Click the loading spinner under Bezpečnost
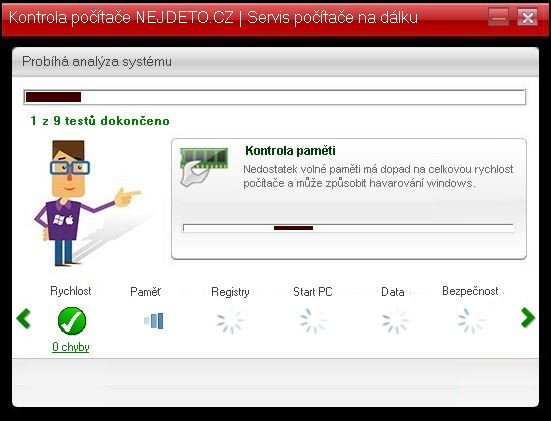This screenshot has height=421, width=551. 471,321
